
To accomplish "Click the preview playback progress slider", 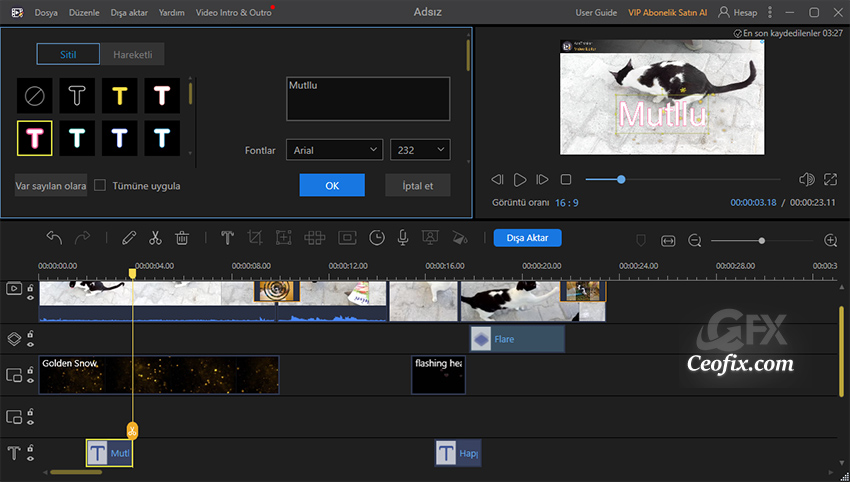I will (683, 179).
